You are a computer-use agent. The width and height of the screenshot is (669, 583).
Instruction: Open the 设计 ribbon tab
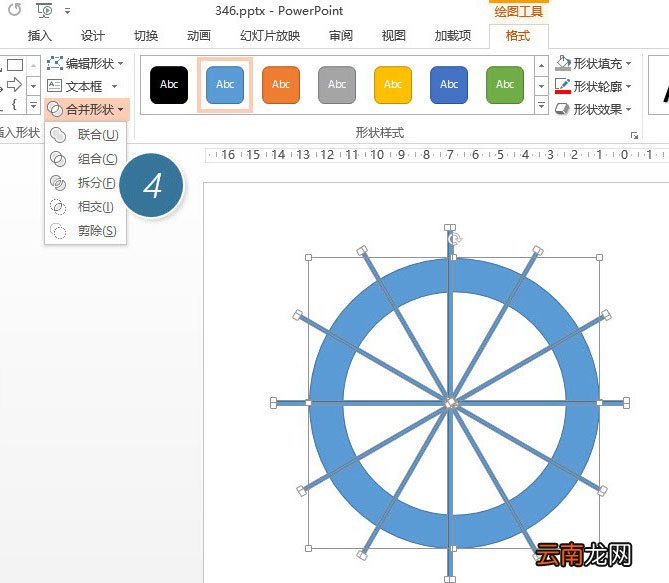(93, 36)
